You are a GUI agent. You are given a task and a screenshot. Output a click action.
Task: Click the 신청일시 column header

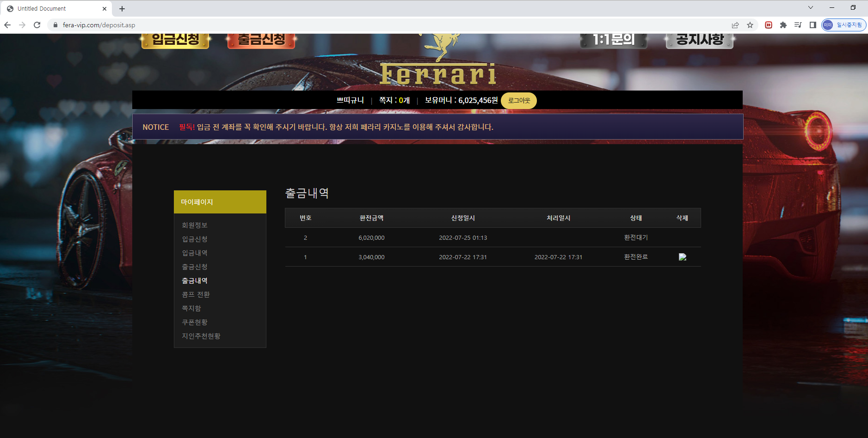pos(463,218)
